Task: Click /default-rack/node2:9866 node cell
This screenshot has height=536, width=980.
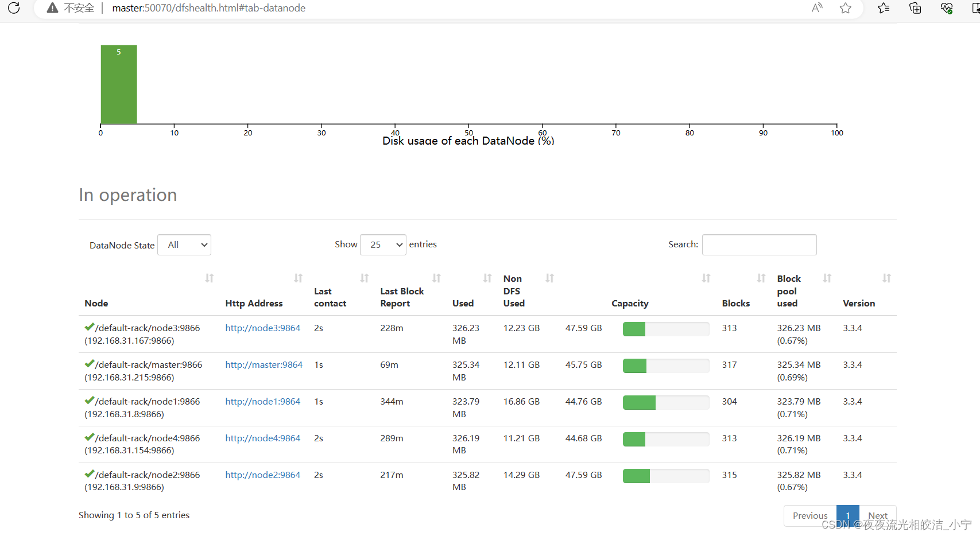Action: pyautogui.click(x=142, y=481)
